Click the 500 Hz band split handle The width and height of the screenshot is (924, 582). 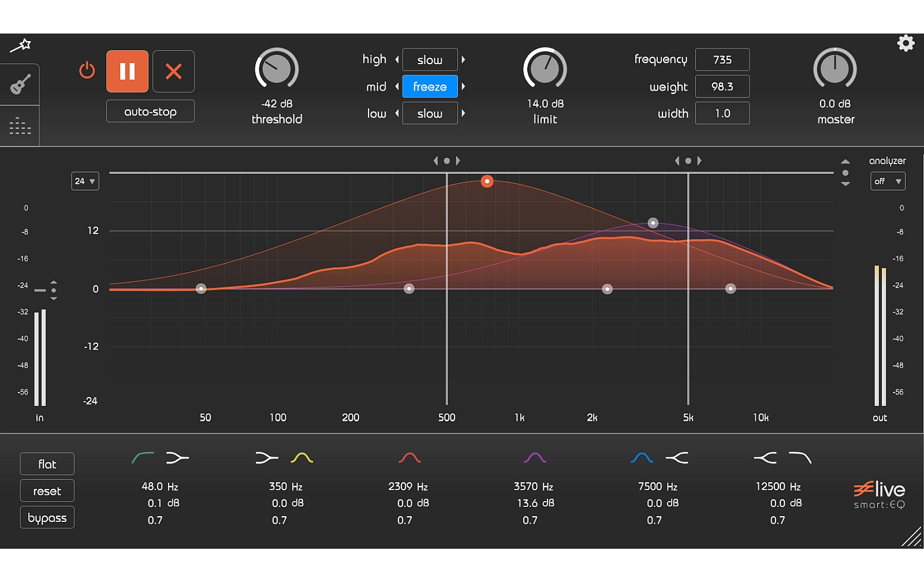tap(446, 161)
